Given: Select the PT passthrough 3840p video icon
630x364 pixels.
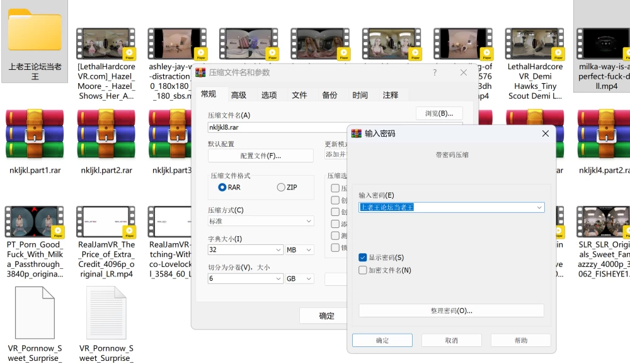Looking at the screenshot, I should [35, 222].
